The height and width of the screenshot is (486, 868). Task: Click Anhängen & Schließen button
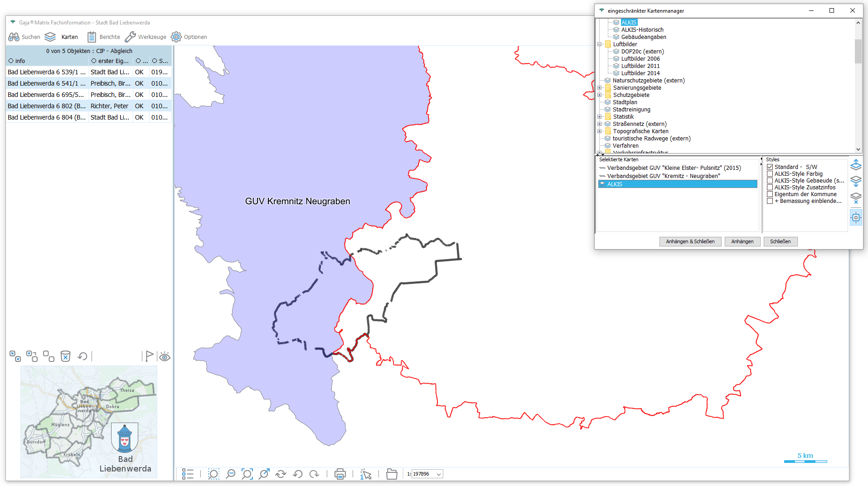pyautogui.click(x=690, y=241)
